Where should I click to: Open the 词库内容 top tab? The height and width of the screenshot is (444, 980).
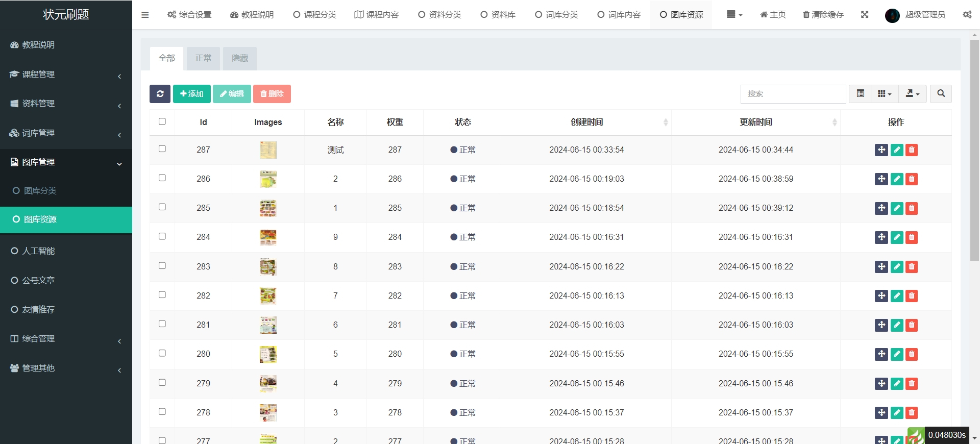point(619,15)
